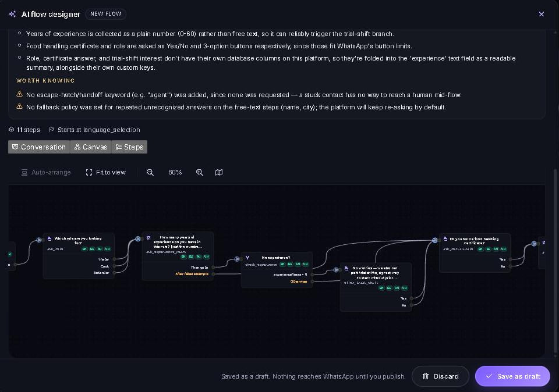Save the flow as draft

tap(512, 376)
